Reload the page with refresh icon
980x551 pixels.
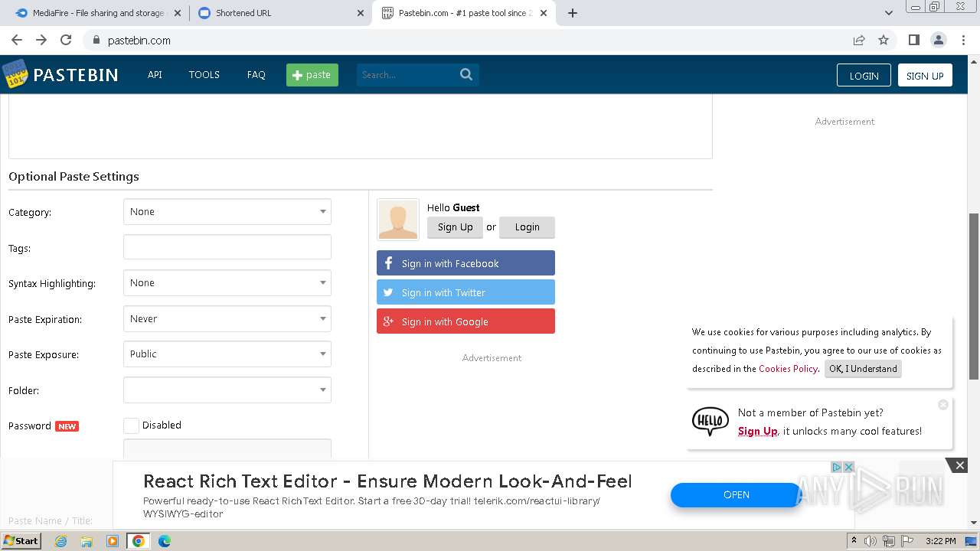coord(66,41)
